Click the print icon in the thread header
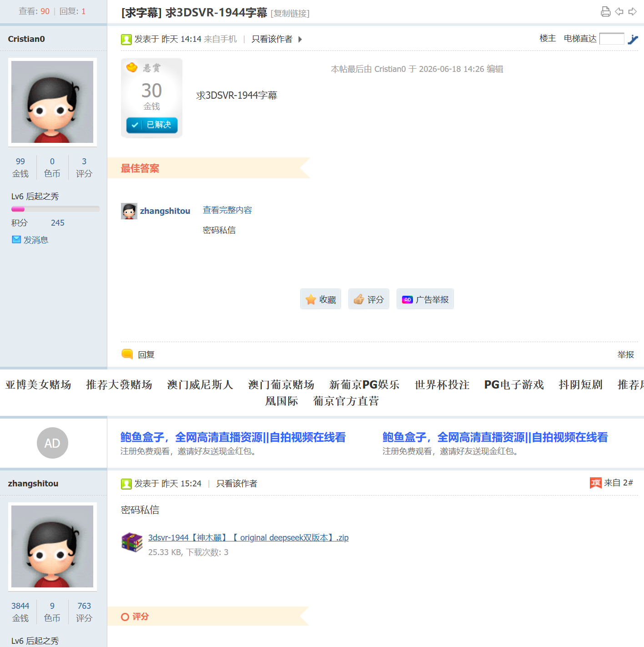This screenshot has width=644, height=647. (605, 12)
